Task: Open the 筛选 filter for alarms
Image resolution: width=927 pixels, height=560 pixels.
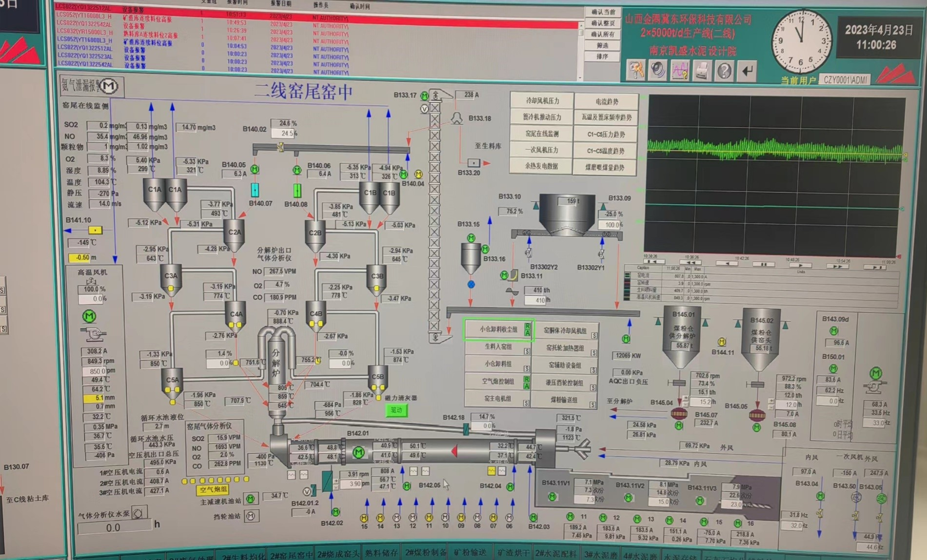Action: coord(603,45)
